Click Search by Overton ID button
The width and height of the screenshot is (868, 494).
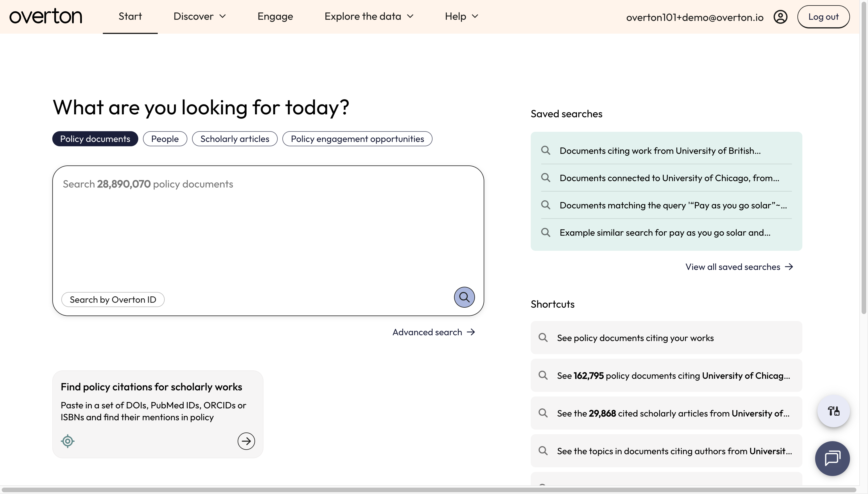pos(113,300)
